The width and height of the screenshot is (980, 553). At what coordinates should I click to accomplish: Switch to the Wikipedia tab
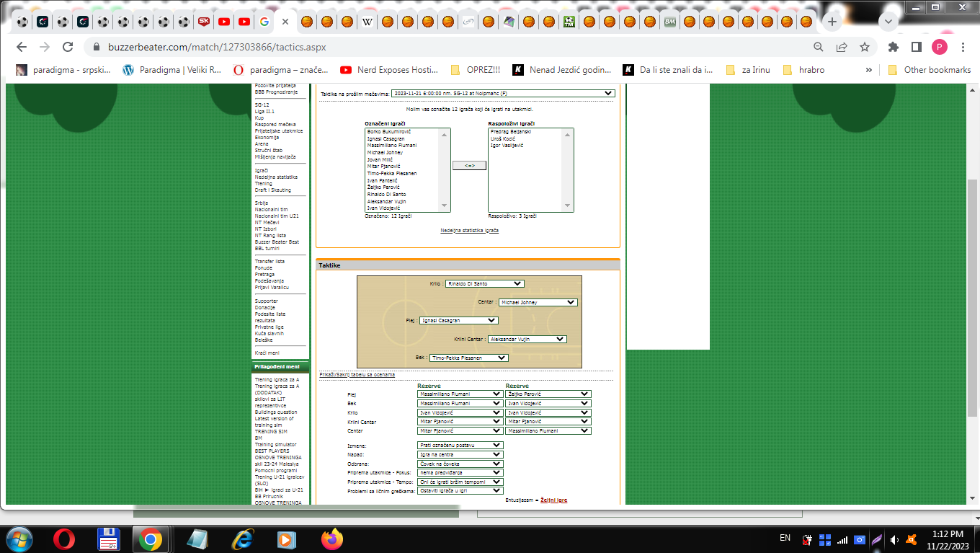coord(367,22)
